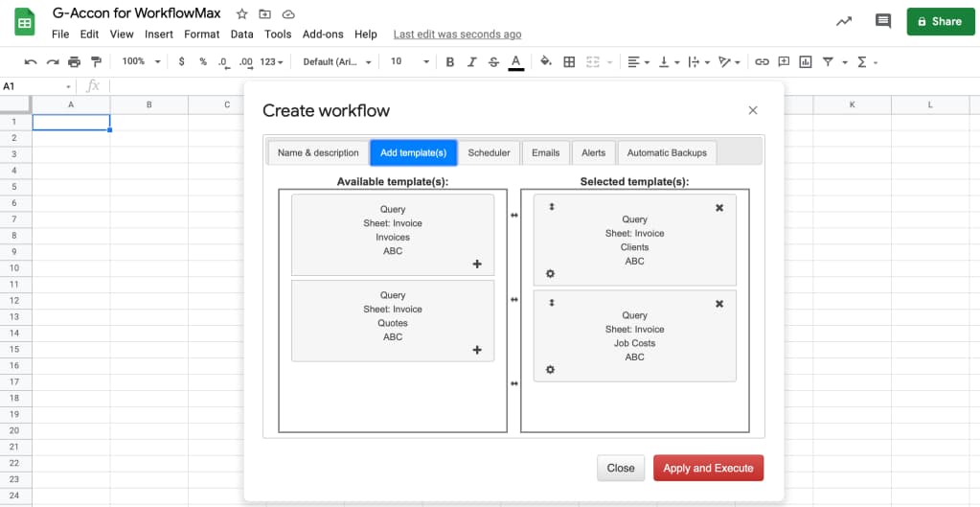Click reorder handle on Job Costs template
The height and width of the screenshot is (507, 980).
point(551,303)
